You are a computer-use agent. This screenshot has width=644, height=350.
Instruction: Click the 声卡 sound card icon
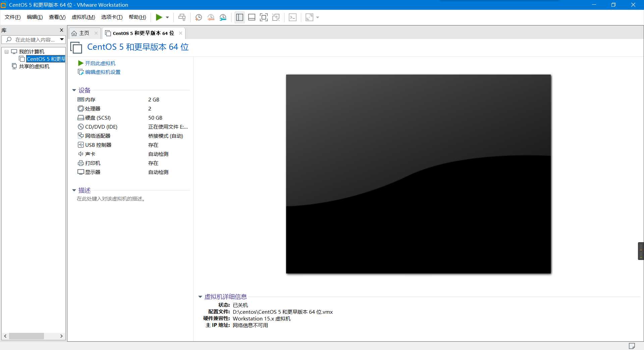(x=80, y=154)
